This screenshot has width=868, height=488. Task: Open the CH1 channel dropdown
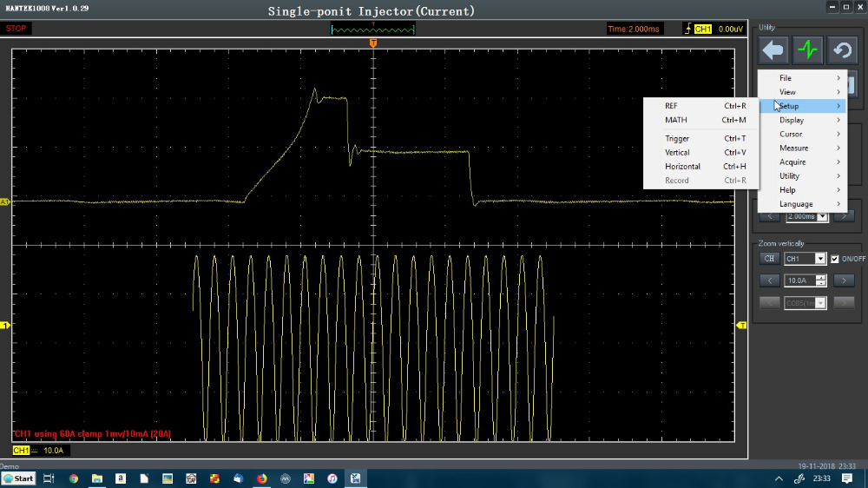820,259
